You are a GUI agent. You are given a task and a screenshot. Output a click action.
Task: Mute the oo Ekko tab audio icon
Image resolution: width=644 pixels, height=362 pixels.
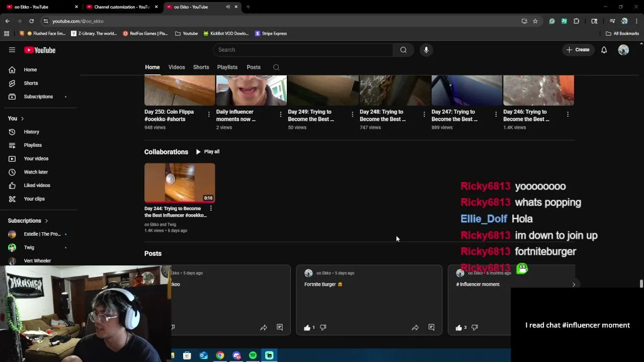228,7
